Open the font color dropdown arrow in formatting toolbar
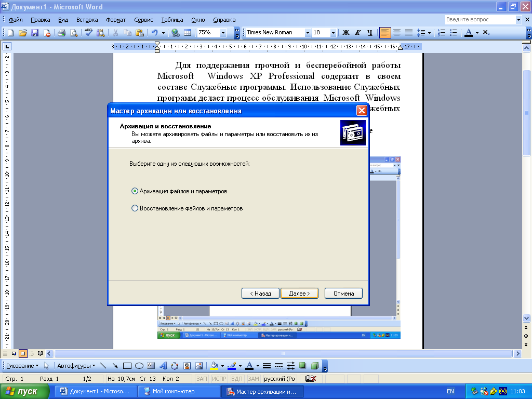Screen dimensions: 532x399 pyautogui.click(x=477, y=33)
